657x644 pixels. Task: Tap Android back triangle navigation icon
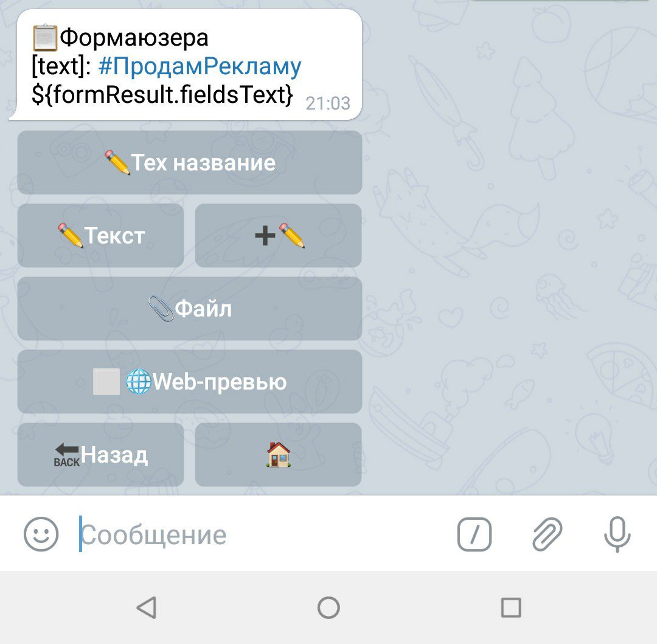(x=147, y=607)
